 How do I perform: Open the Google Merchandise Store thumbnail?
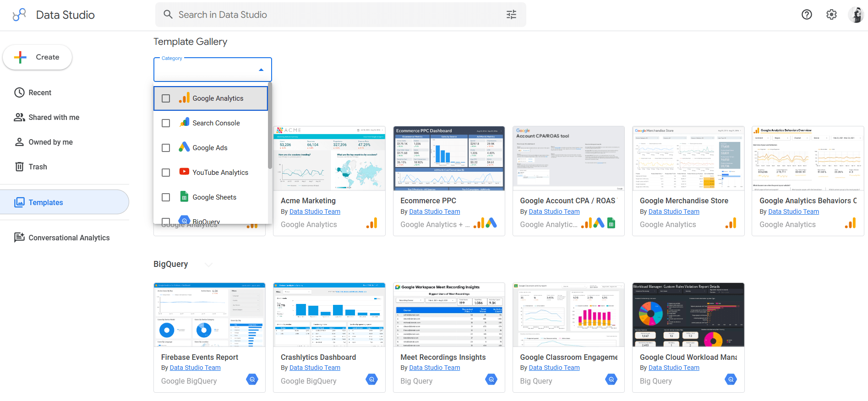point(688,158)
